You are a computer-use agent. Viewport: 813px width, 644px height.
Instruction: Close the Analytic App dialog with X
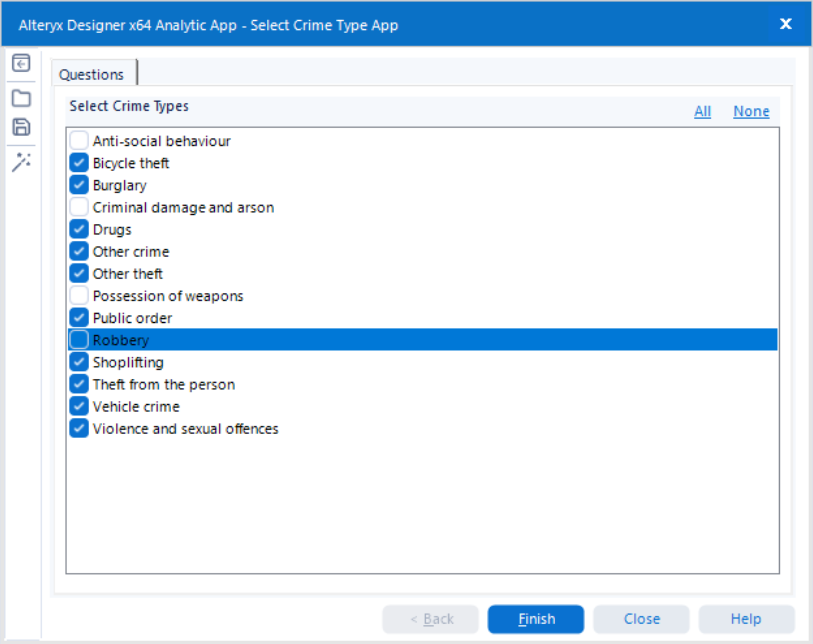click(x=786, y=24)
